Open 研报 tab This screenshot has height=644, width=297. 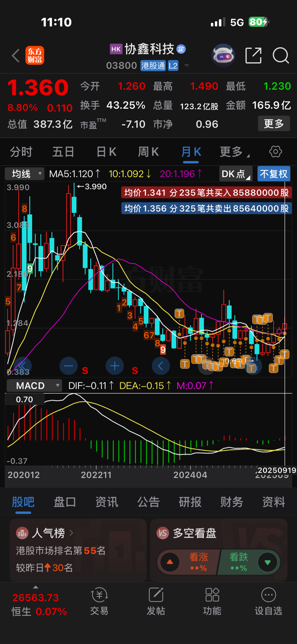190,502
